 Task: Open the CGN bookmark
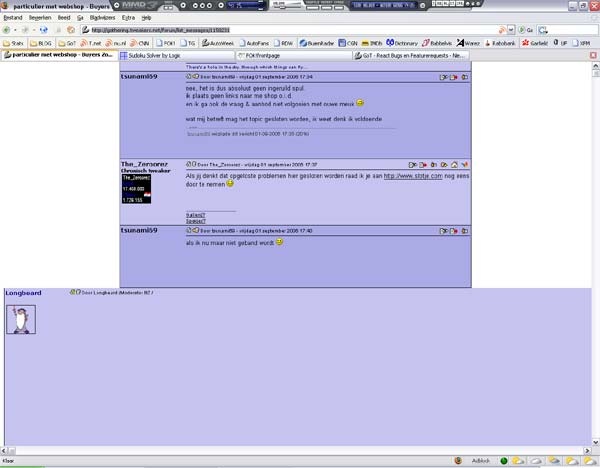(x=348, y=43)
